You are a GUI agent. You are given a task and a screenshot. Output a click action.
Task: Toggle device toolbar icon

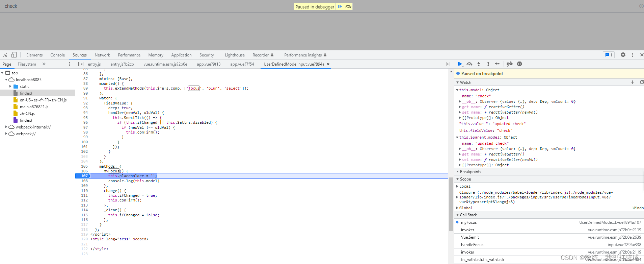14,55
